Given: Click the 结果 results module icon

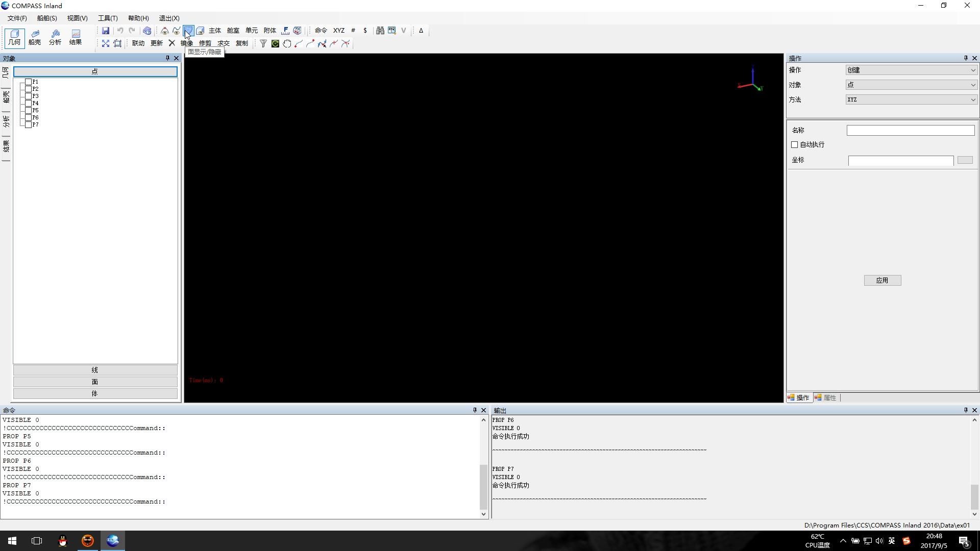Looking at the screenshot, I should point(76,37).
